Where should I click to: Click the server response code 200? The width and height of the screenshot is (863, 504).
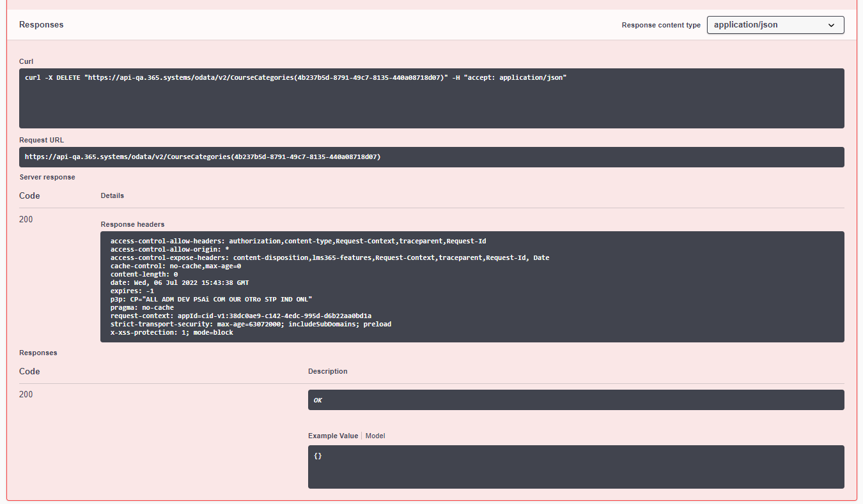click(x=26, y=219)
